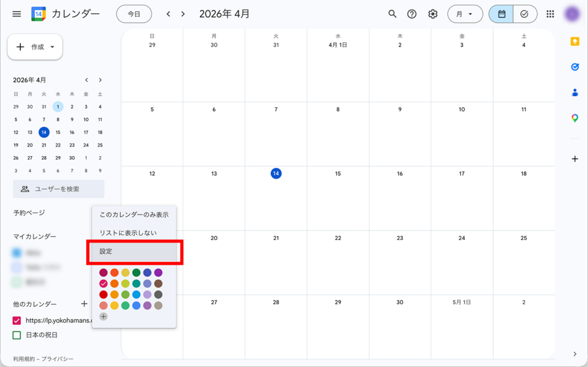
Task: Uncheck the https://lp.yokohamans calendar checkbox
Action: click(17, 320)
